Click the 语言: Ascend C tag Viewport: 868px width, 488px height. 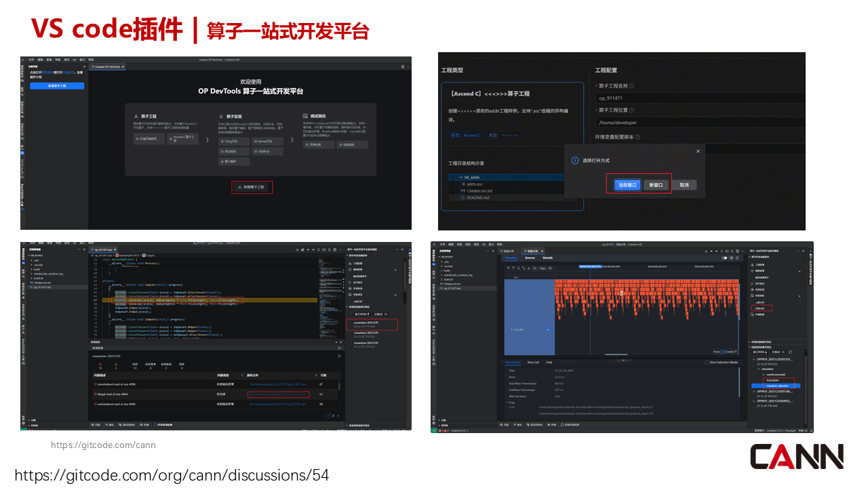coord(466,135)
